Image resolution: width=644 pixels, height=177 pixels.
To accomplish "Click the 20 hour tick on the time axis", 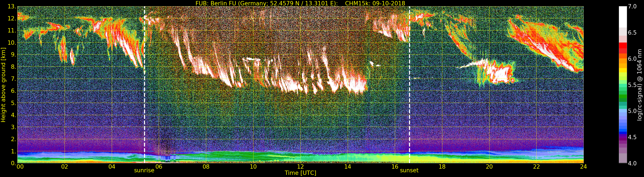I will point(489,167).
